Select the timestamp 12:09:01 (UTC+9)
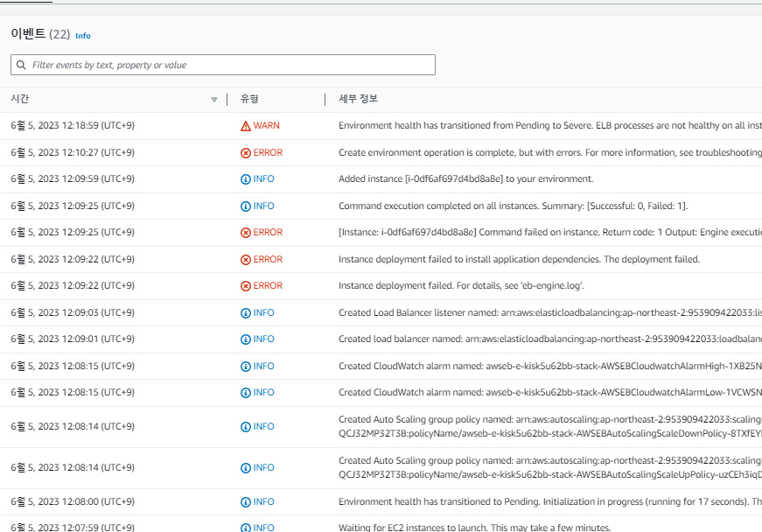Image resolution: width=762 pixels, height=532 pixels. click(73, 339)
